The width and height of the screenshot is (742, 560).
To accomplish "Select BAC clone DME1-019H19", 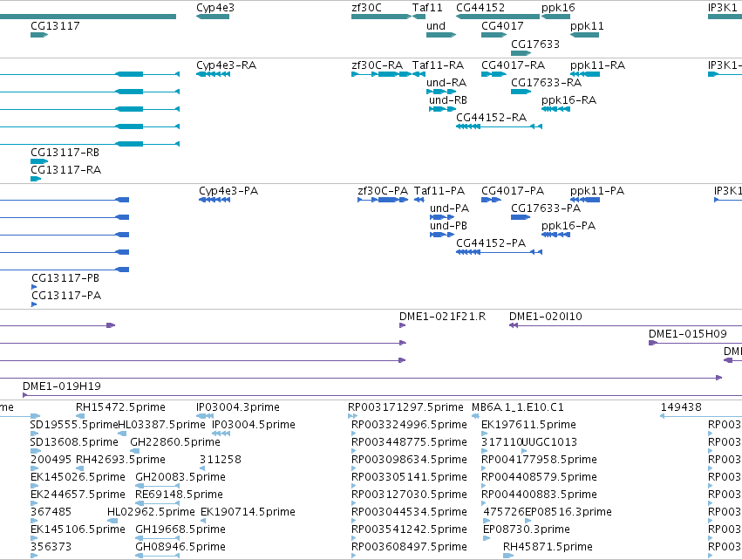I will (383, 395).
